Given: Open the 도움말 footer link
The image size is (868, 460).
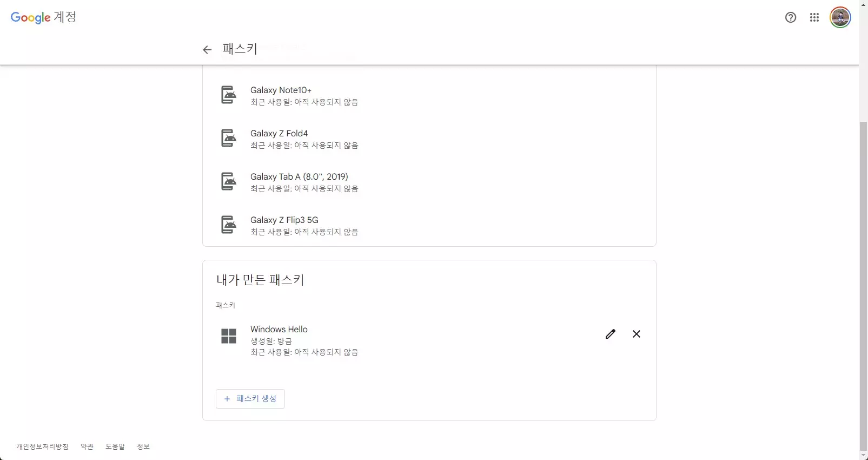Looking at the screenshot, I should point(115,446).
